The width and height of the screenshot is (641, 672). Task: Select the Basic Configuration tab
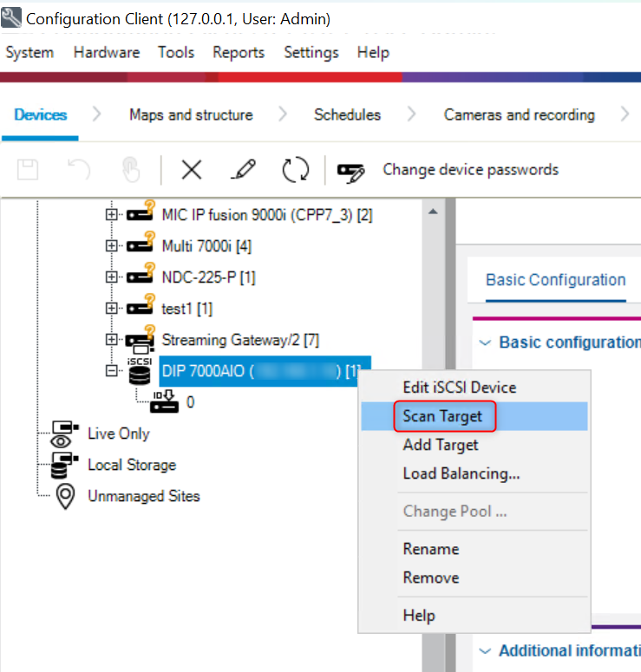pyautogui.click(x=555, y=280)
